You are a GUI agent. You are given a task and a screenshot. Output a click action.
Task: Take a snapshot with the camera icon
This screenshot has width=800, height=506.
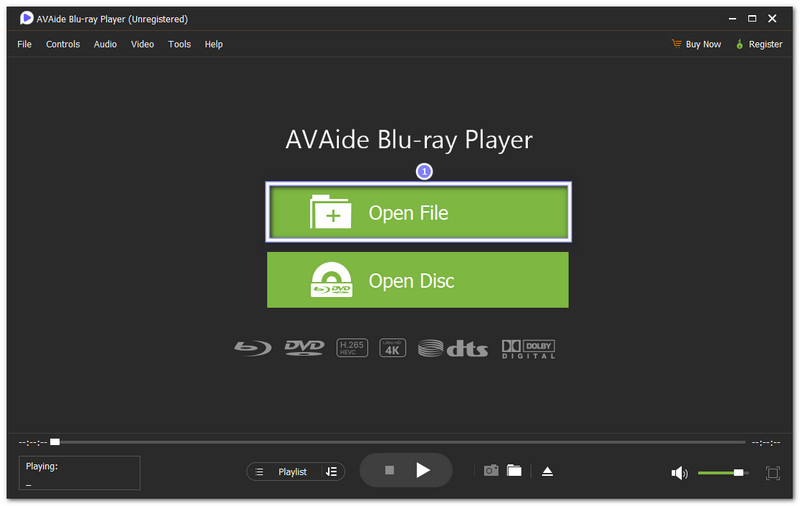click(491, 471)
